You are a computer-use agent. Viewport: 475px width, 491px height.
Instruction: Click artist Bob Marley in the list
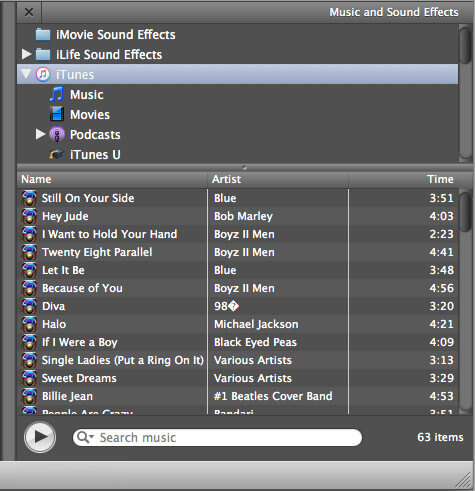click(x=243, y=216)
